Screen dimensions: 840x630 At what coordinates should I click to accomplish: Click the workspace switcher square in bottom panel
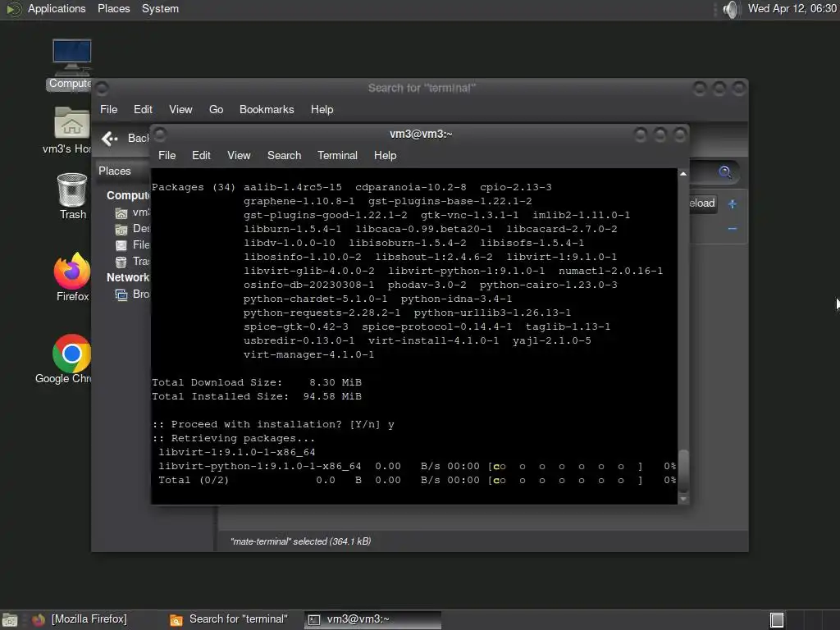click(777, 620)
